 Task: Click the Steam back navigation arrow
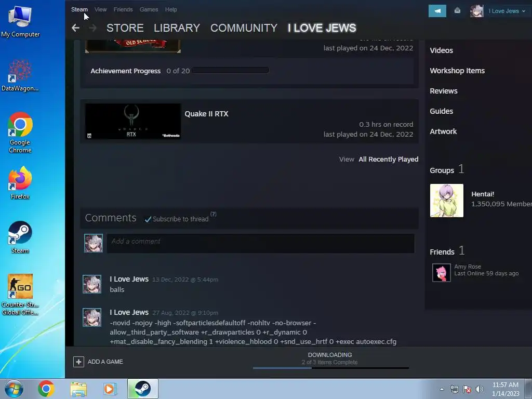(x=75, y=28)
